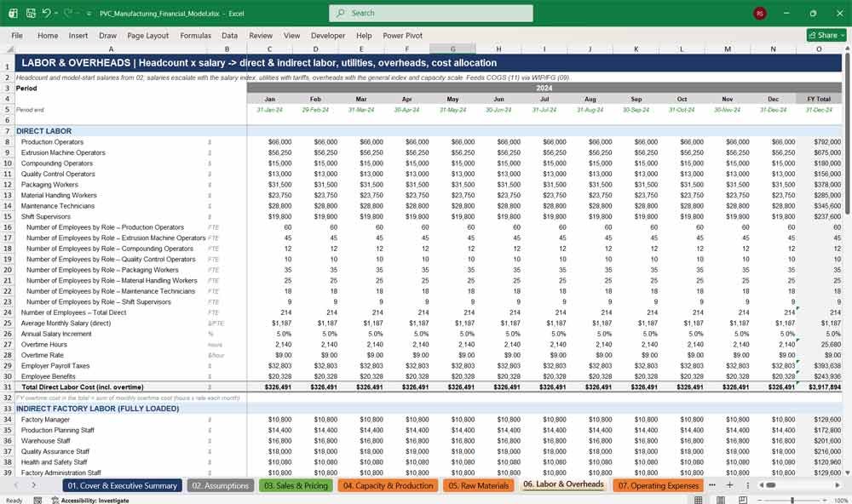Image resolution: width=852 pixels, height=504 pixels.
Task: Switch to 03. Sales & Pricing sheet
Action: click(x=296, y=485)
